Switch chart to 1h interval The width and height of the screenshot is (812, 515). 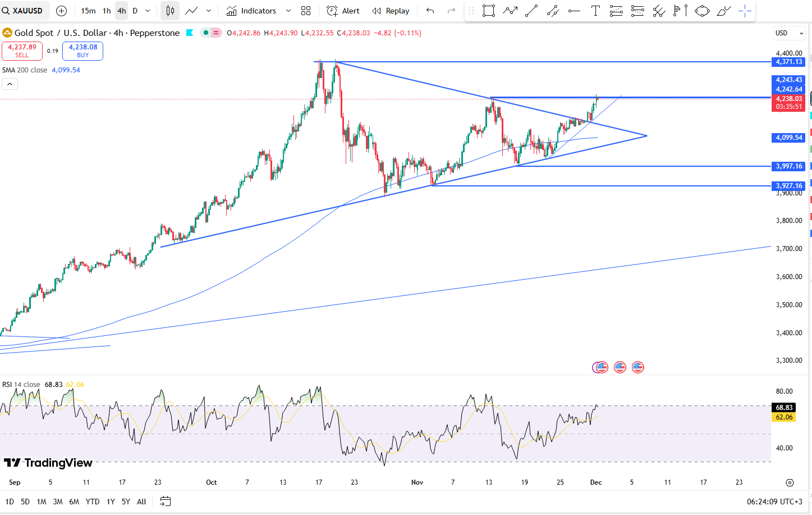[107, 11]
